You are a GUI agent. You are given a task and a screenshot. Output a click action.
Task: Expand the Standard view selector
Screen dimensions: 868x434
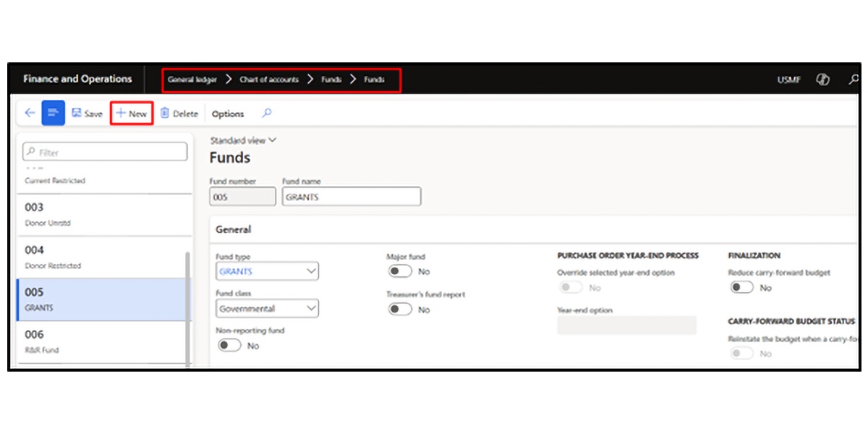pyautogui.click(x=243, y=140)
